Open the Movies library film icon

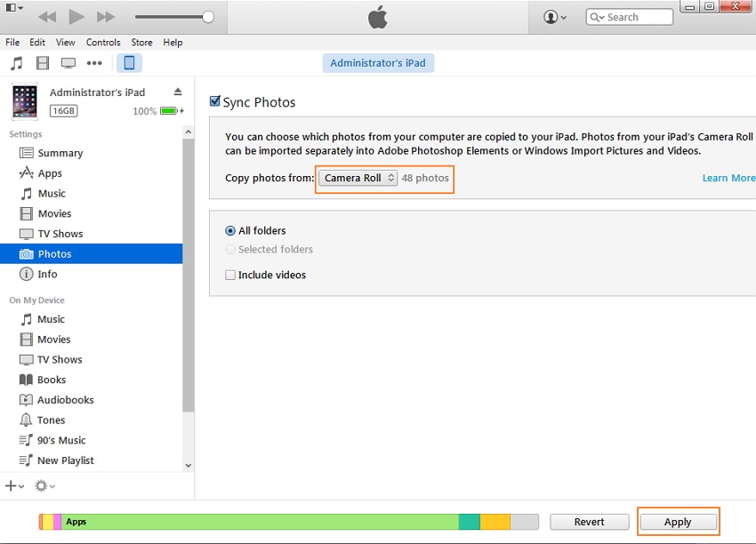click(43, 63)
